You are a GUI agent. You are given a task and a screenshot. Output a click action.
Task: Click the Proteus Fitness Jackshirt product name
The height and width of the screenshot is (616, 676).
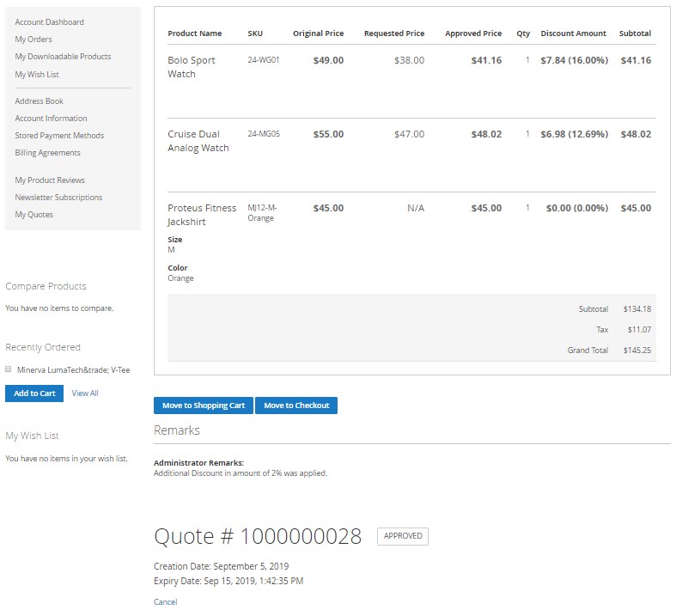(x=202, y=215)
